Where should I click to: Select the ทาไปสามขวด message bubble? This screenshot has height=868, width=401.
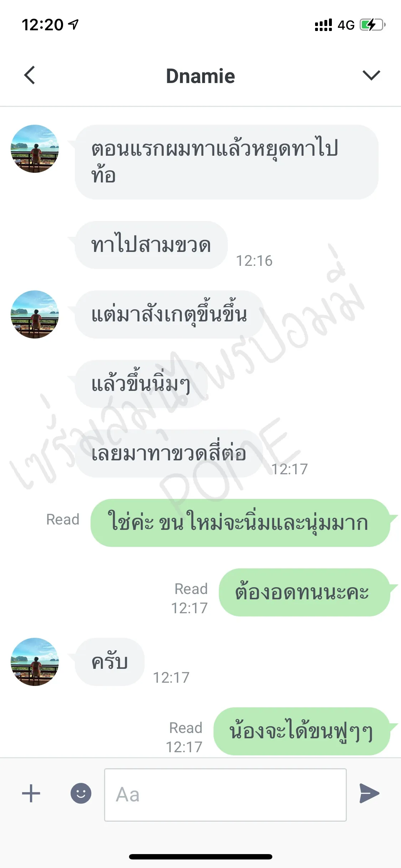pyautogui.click(x=151, y=245)
